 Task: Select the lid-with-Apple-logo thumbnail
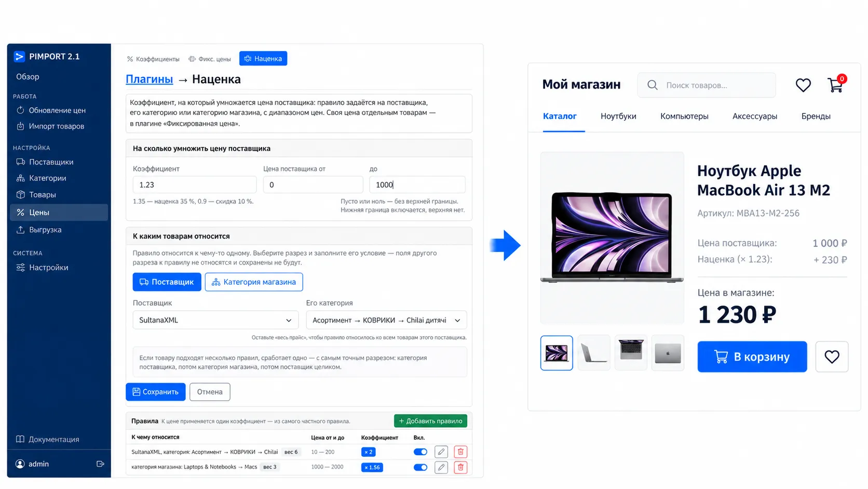pyautogui.click(x=668, y=353)
